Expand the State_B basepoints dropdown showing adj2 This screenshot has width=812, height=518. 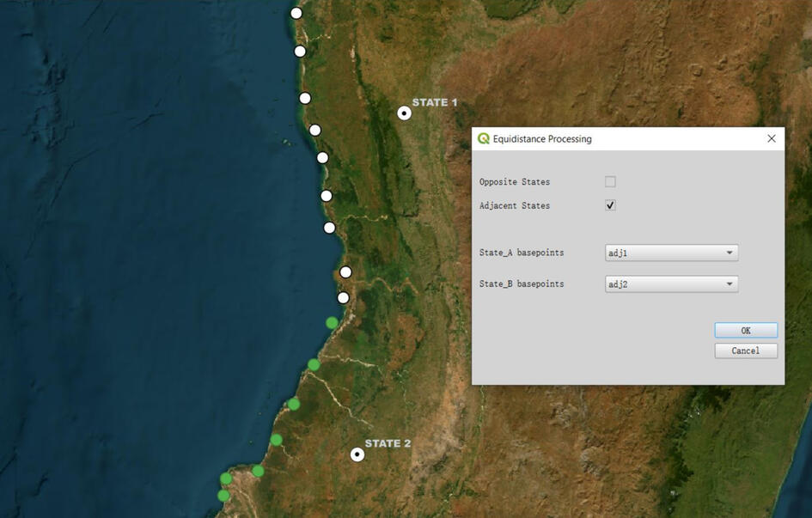click(671, 284)
